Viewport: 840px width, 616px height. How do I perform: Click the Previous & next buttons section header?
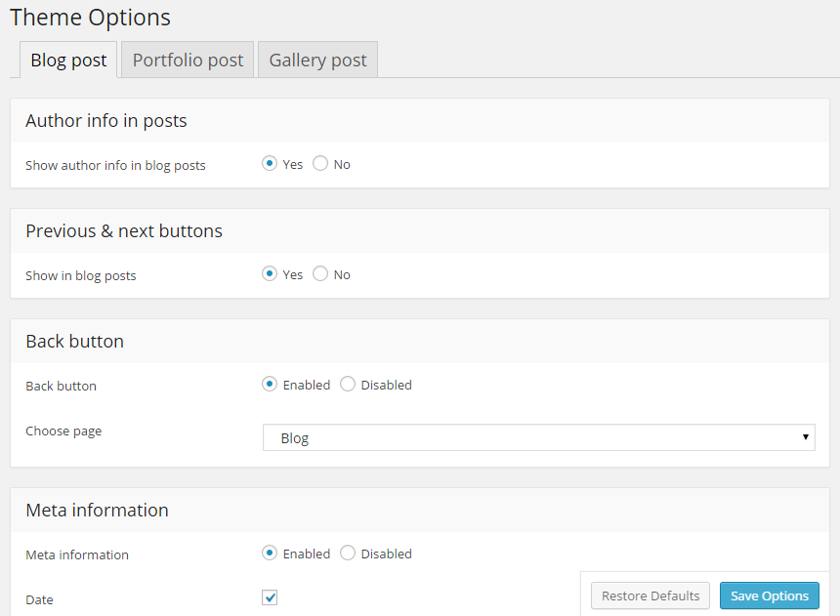pos(124,231)
